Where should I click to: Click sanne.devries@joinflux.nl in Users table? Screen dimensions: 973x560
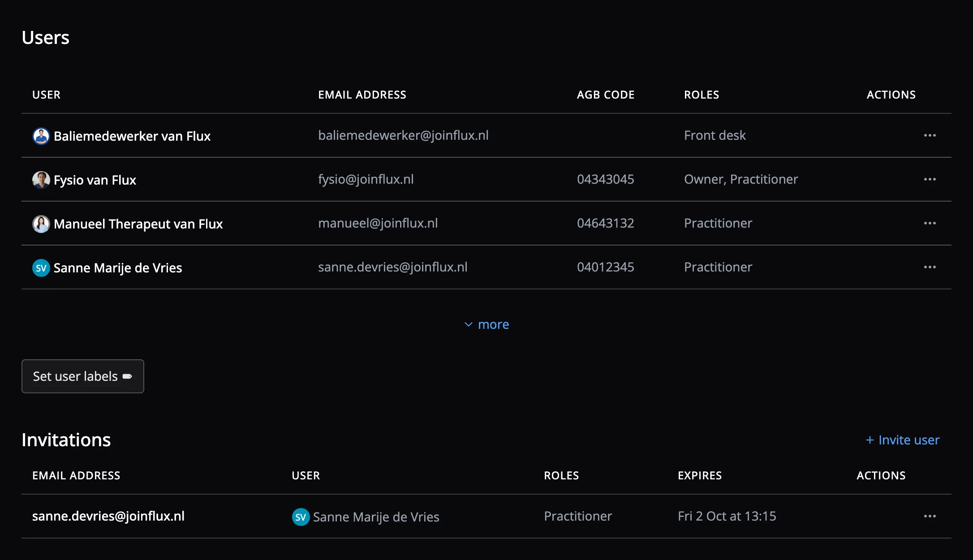pyautogui.click(x=393, y=267)
